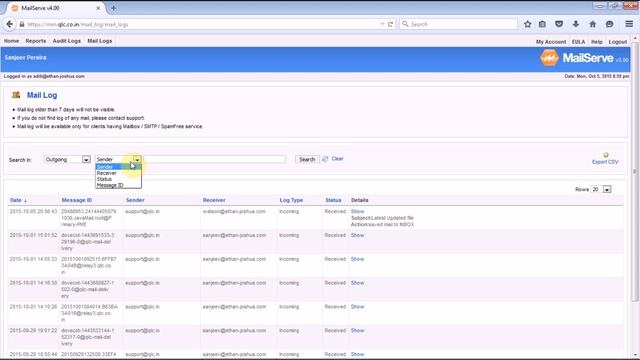Click the Clear refresh icon

tap(325, 159)
